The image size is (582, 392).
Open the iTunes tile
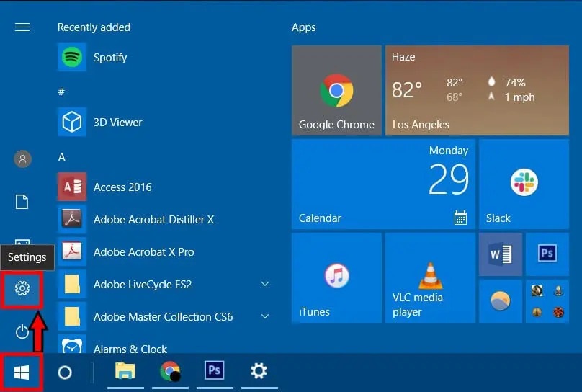point(336,277)
